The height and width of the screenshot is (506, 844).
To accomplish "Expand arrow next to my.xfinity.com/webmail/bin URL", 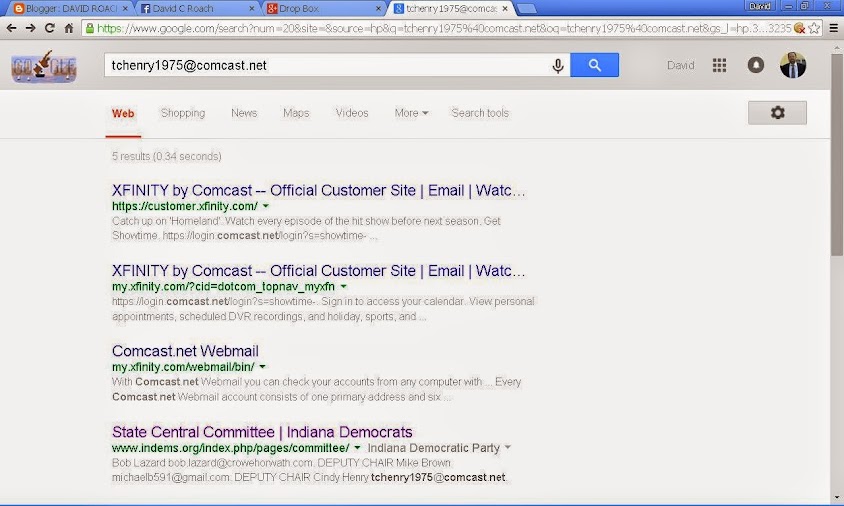I will (263, 367).
